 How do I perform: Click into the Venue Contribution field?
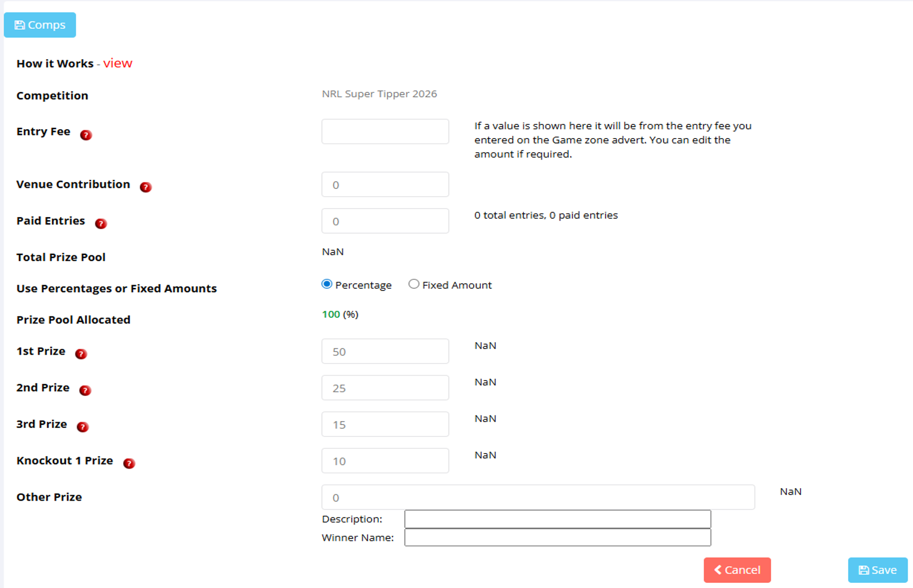385,185
